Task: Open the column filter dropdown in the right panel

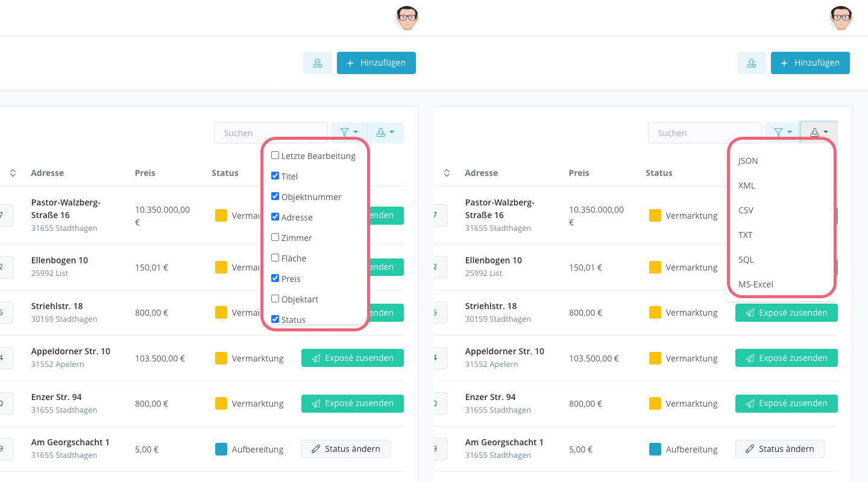Action: (x=782, y=133)
